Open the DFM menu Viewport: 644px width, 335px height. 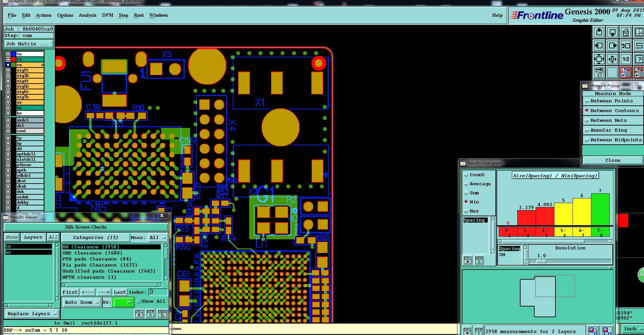click(108, 15)
